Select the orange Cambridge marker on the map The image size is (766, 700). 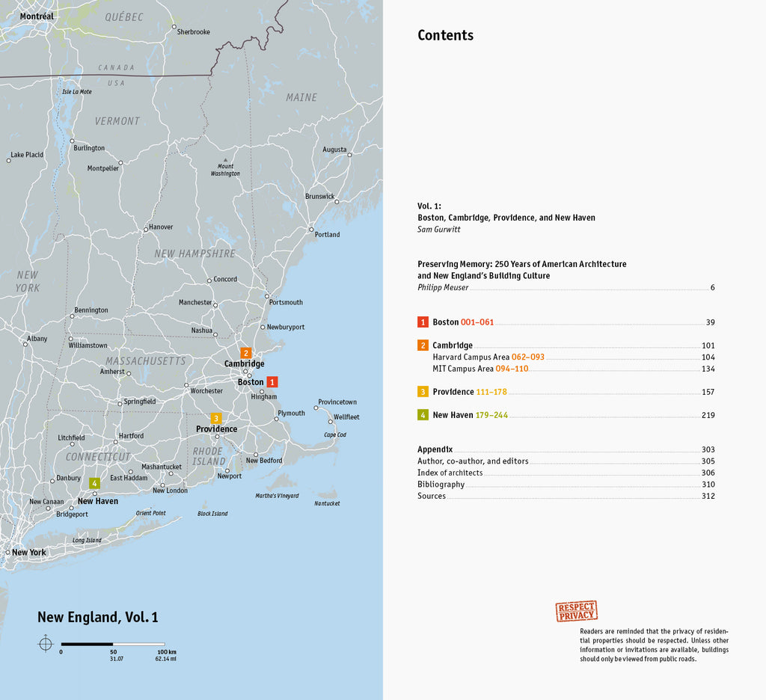pyautogui.click(x=245, y=353)
